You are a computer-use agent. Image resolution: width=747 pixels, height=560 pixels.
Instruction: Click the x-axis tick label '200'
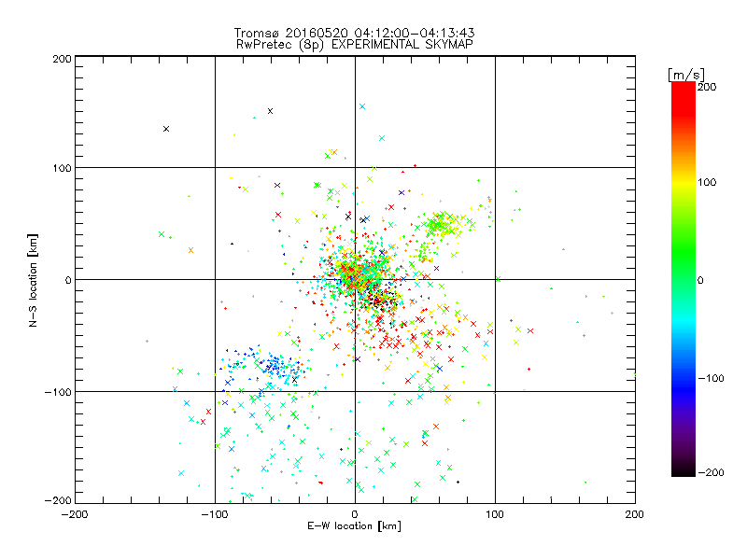(x=635, y=514)
